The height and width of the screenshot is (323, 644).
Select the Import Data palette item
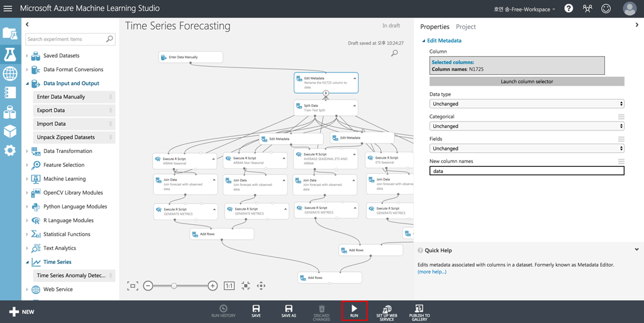[x=74, y=123]
